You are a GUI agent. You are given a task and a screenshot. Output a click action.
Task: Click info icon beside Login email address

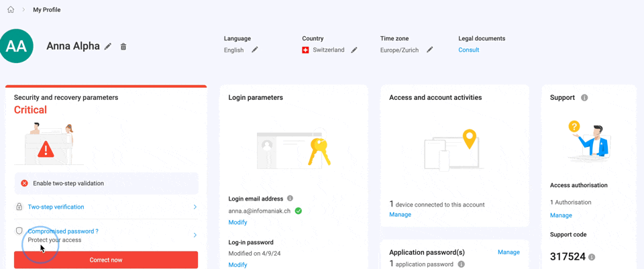(x=290, y=199)
